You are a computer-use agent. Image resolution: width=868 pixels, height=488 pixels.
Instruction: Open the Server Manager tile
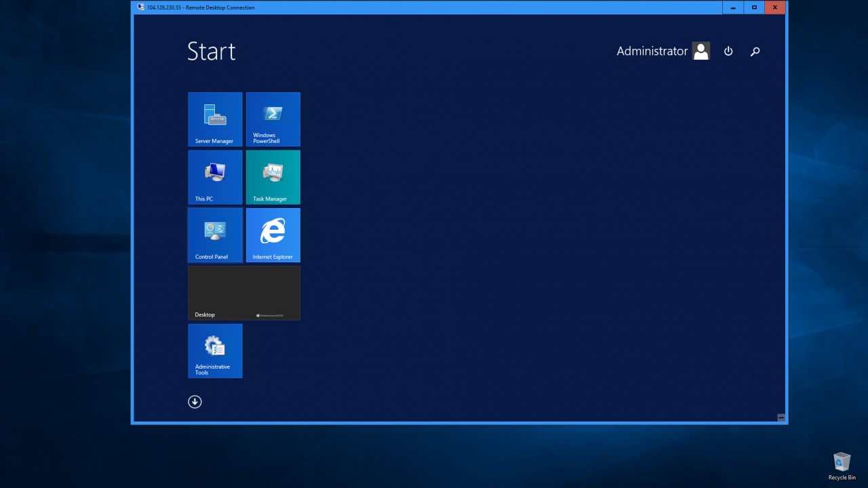coord(215,119)
